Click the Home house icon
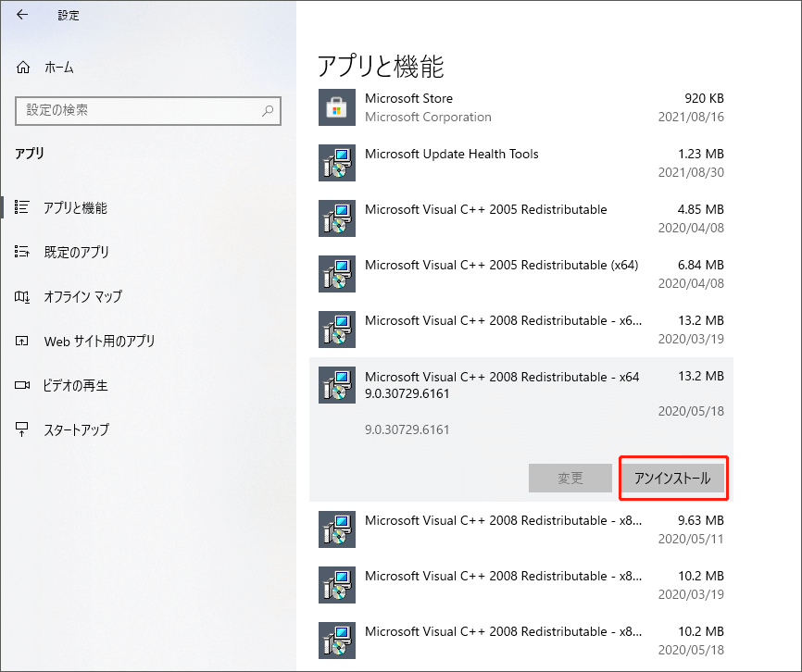The height and width of the screenshot is (672, 802). (x=24, y=68)
